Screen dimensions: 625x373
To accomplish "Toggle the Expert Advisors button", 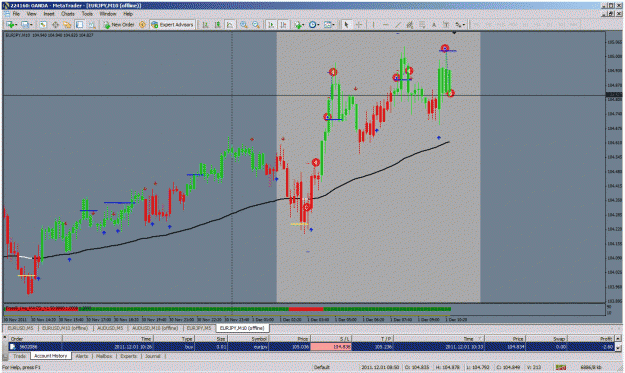I will point(172,25).
